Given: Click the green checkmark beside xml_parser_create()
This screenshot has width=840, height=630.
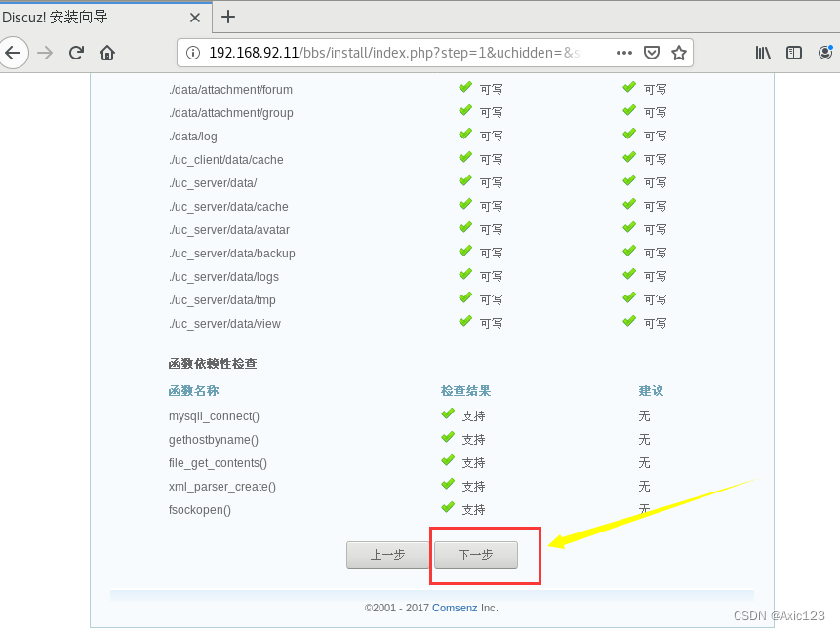Looking at the screenshot, I should click(448, 485).
